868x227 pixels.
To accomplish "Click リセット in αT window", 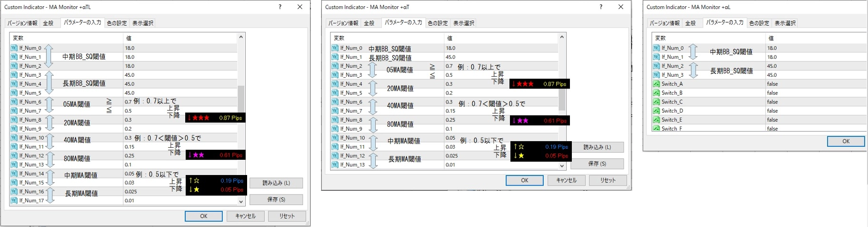I will 608,180.
